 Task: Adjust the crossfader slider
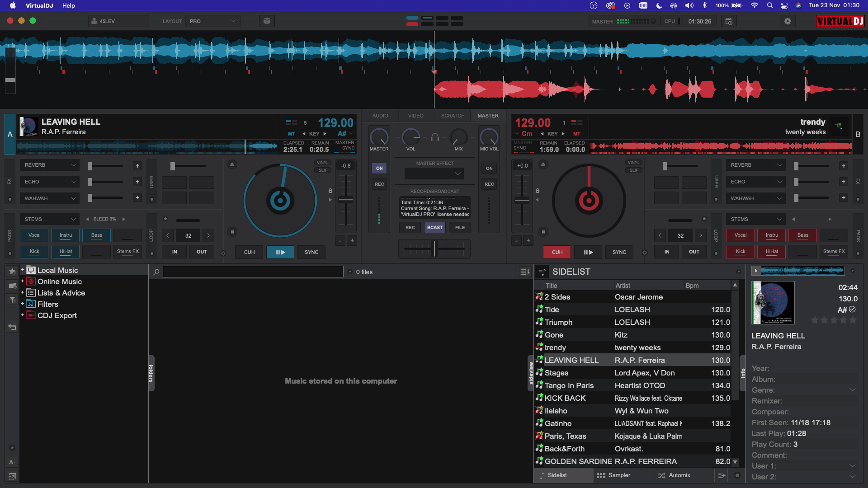tap(434, 249)
